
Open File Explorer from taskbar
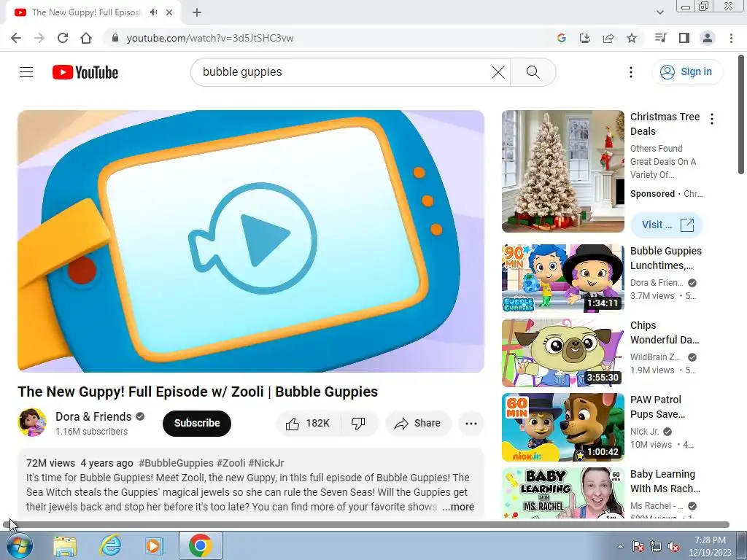(x=65, y=545)
